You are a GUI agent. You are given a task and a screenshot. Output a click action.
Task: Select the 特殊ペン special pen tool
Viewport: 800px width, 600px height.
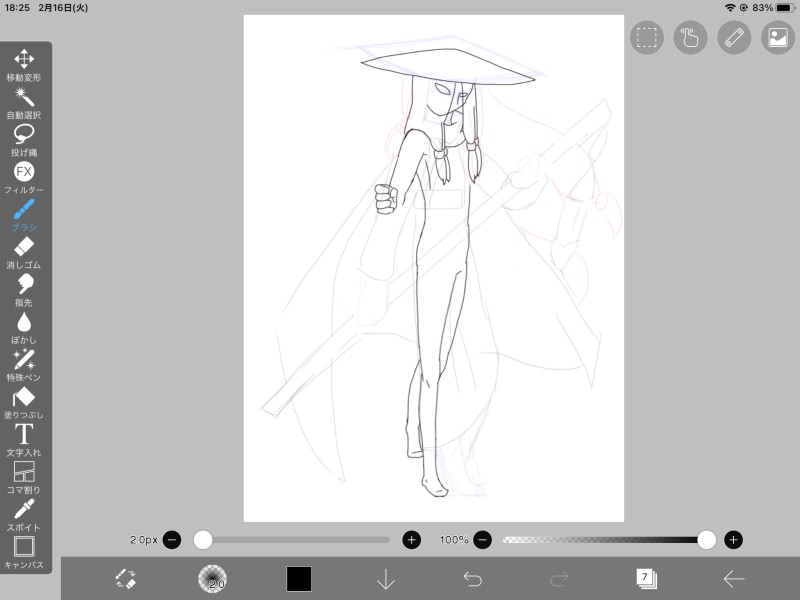point(23,365)
